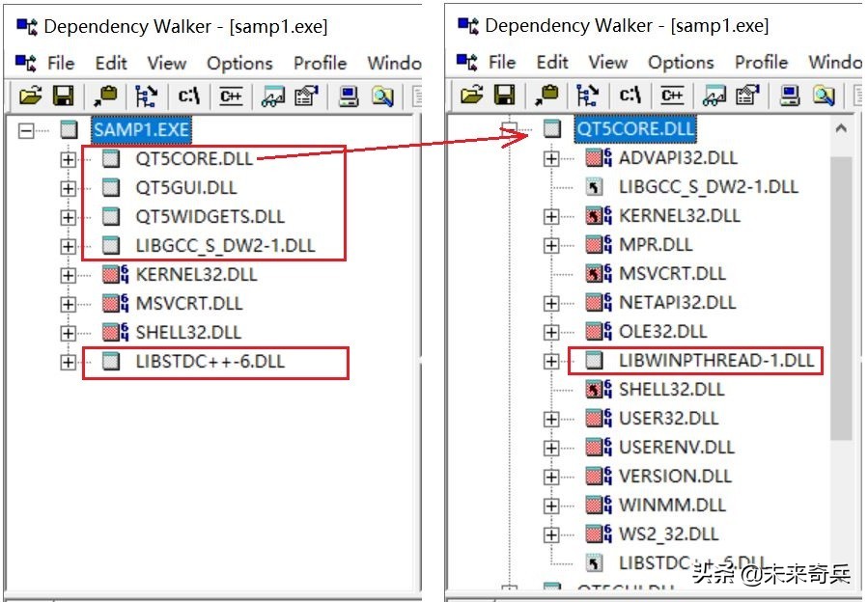
Task: Click Save floppy icon in right window toolbar
Action: point(504,96)
